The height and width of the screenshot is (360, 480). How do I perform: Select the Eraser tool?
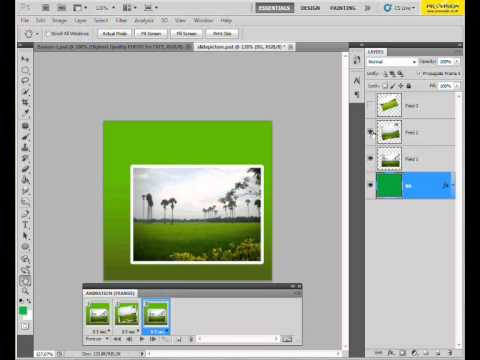click(25, 169)
